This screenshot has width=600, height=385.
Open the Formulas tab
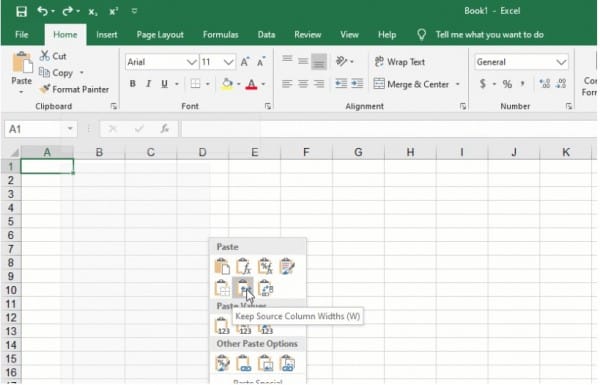tap(220, 35)
